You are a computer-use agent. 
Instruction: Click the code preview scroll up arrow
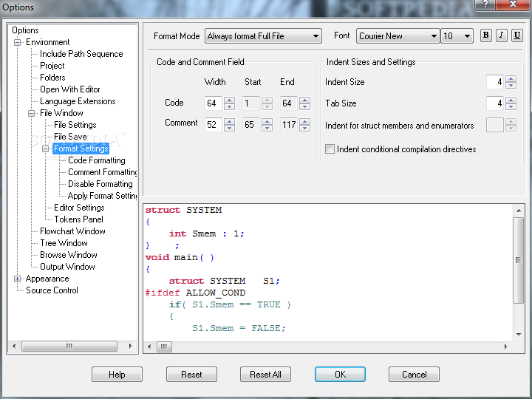click(x=519, y=211)
